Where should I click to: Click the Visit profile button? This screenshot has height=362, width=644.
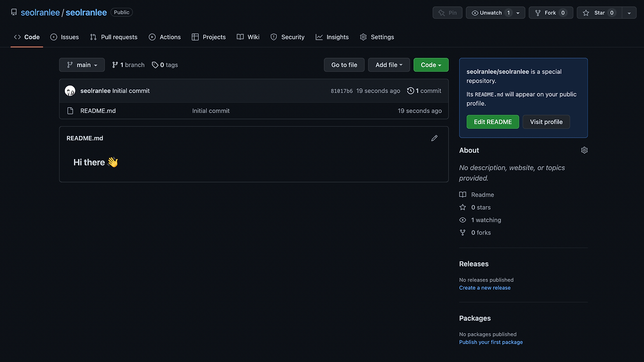tap(546, 122)
